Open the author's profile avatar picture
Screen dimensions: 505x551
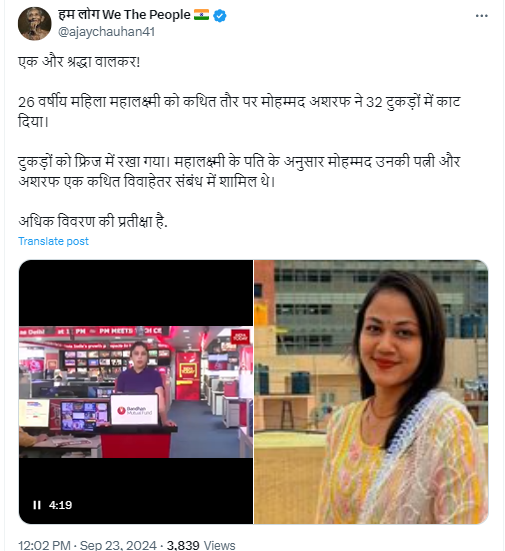click(34, 24)
